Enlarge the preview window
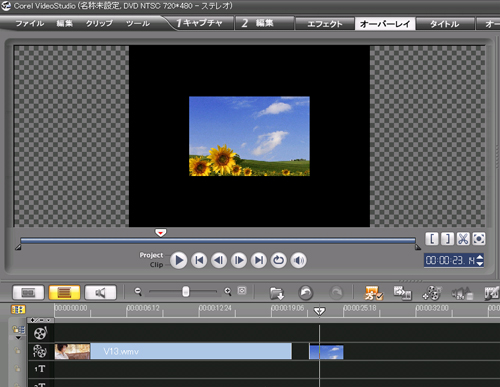The image size is (500, 387). coord(479,239)
